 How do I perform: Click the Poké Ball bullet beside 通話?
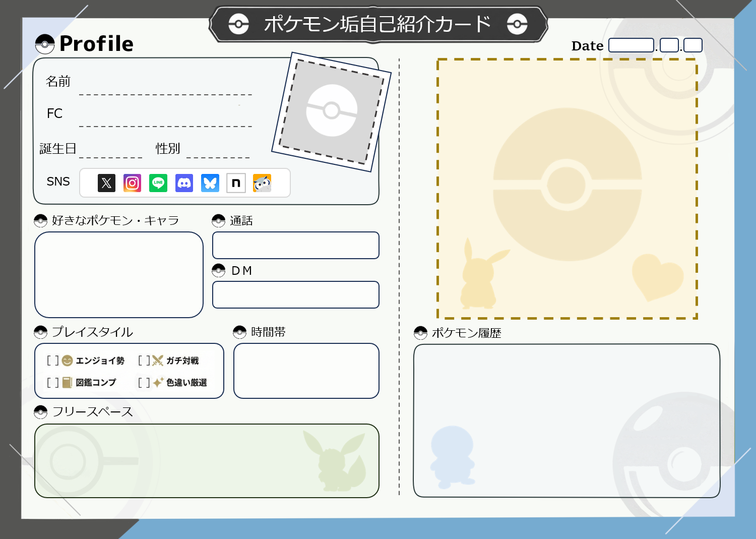(219, 221)
